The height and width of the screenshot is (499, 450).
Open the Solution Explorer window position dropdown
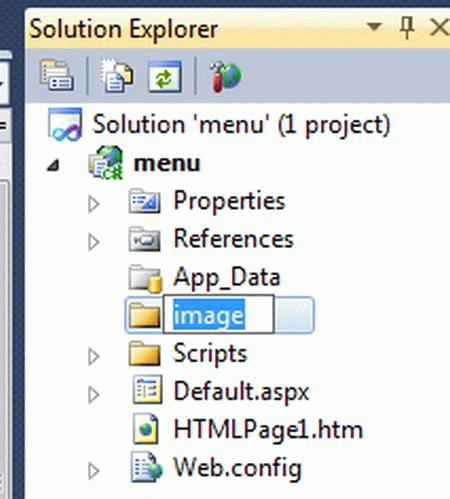pyautogui.click(x=374, y=27)
